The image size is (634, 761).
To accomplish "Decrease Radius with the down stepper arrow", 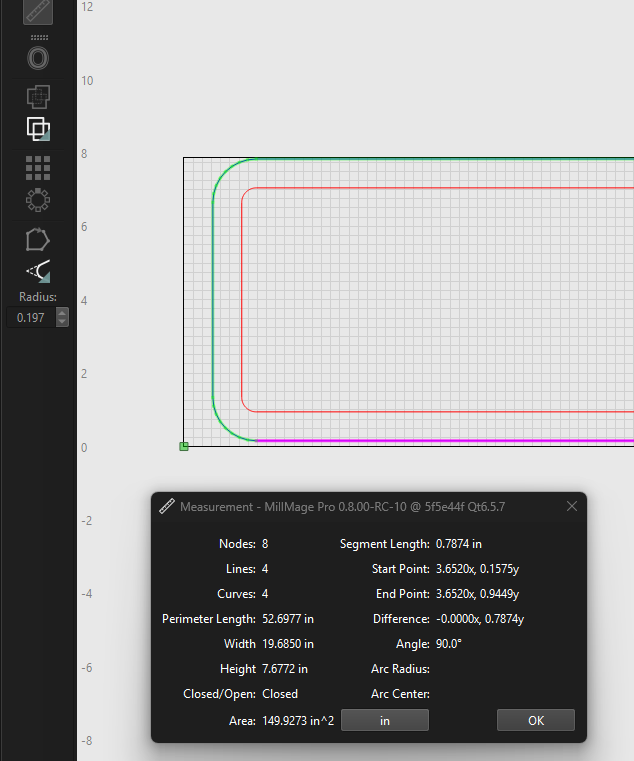I will click(63, 323).
